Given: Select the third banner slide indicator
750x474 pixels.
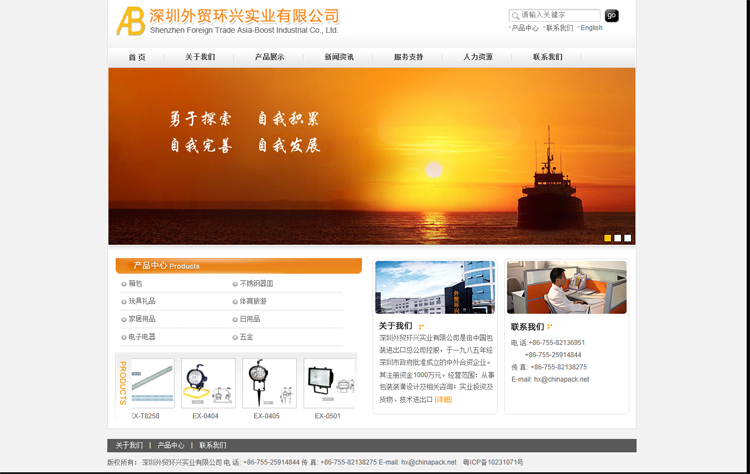Looking at the screenshot, I should pos(628,238).
